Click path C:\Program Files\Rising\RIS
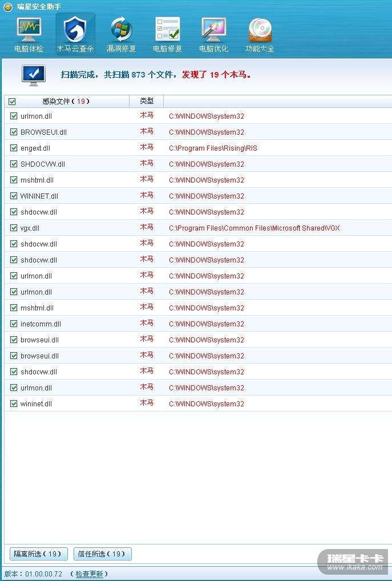 tap(213, 148)
